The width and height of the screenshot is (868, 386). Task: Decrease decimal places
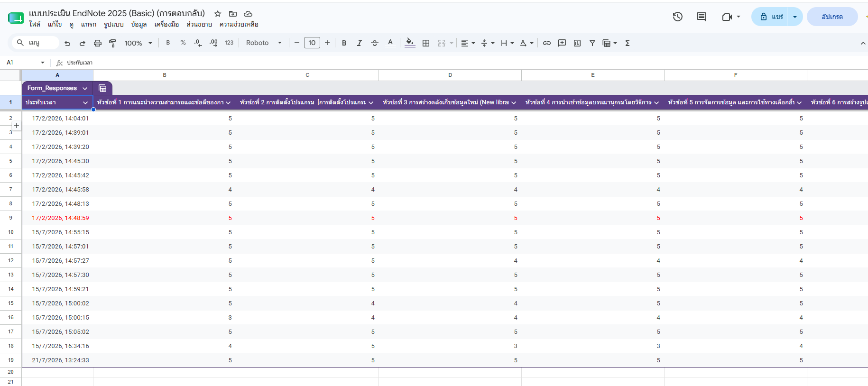point(198,43)
